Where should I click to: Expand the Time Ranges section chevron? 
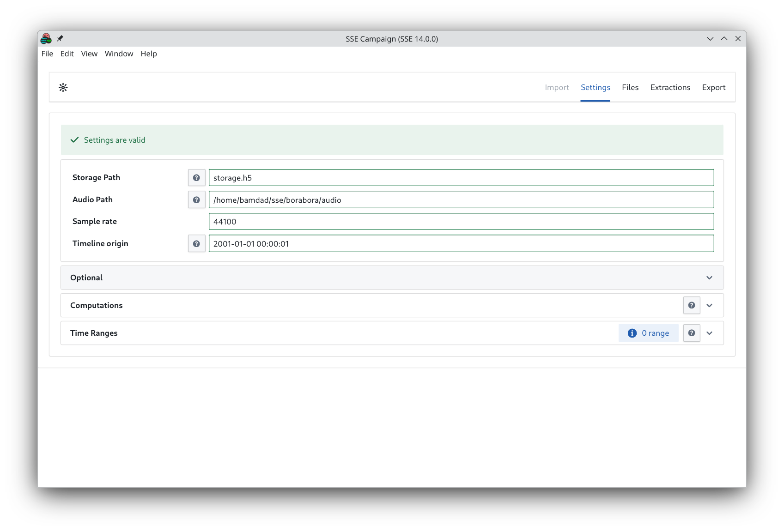click(x=709, y=333)
